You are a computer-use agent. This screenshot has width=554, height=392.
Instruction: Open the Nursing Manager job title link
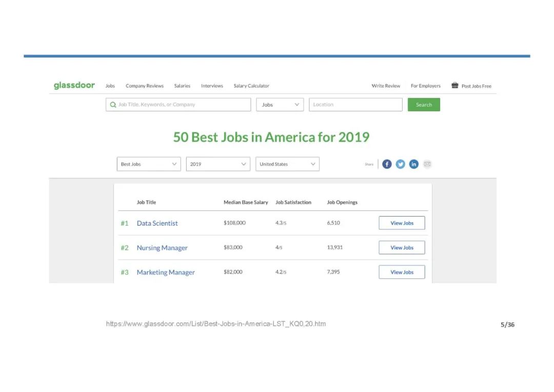pyautogui.click(x=162, y=248)
